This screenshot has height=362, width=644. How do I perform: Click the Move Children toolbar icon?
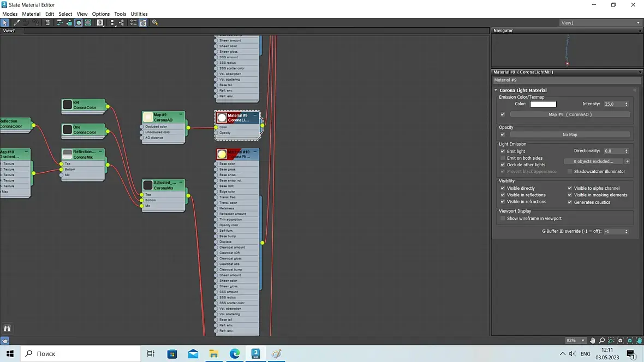(59, 23)
